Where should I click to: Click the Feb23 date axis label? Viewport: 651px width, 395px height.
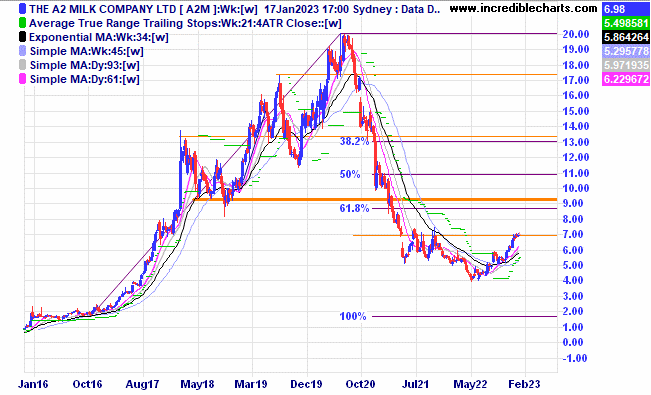point(525,384)
